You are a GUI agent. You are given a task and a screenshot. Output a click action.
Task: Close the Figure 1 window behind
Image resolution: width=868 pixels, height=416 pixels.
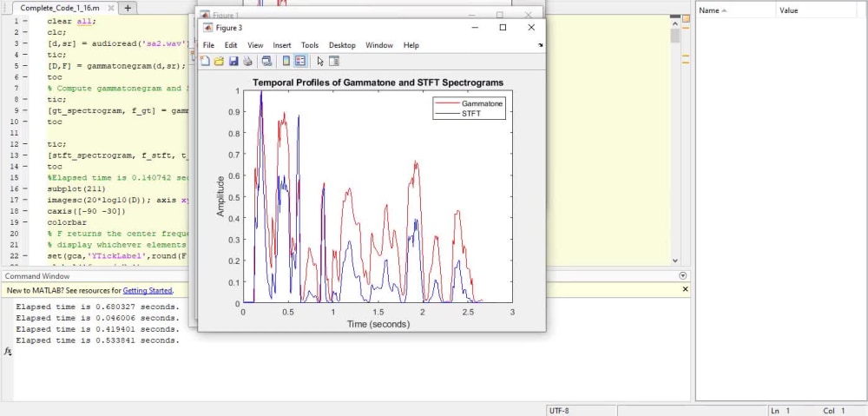(x=528, y=15)
